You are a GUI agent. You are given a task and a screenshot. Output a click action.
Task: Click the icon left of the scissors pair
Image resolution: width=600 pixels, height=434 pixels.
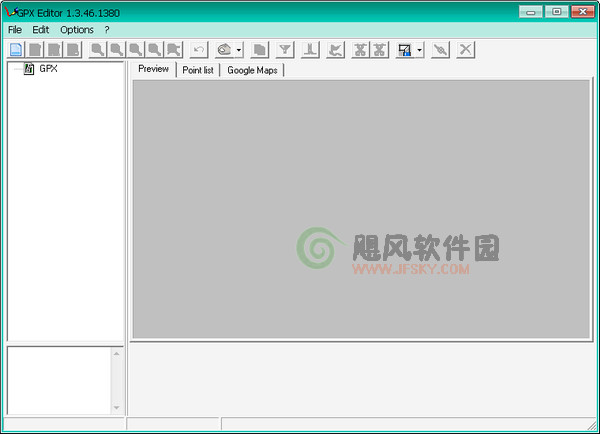pyautogui.click(x=336, y=50)
